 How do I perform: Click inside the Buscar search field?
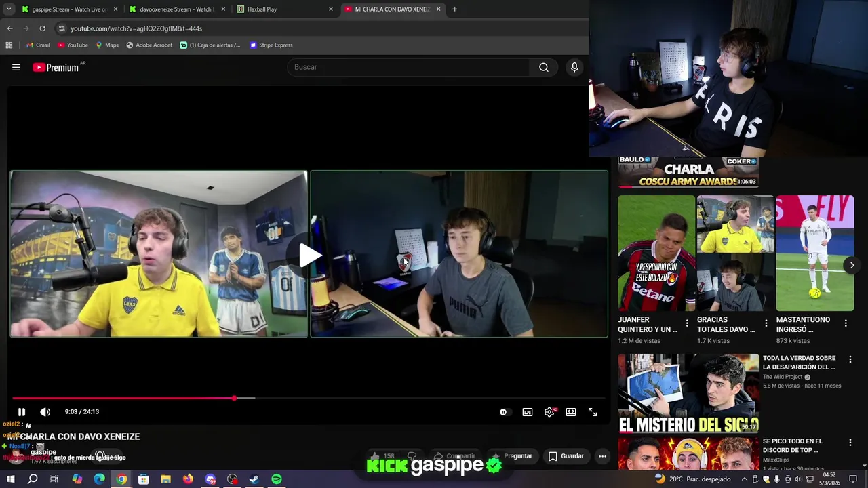409,67
